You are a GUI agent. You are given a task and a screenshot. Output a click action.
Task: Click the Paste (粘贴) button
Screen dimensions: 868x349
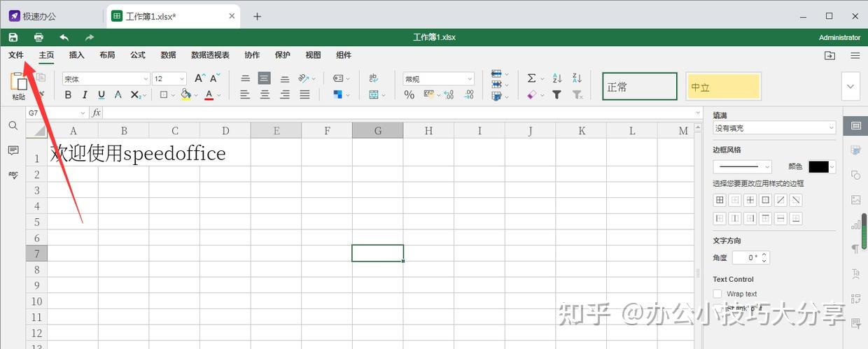(19, 87)
